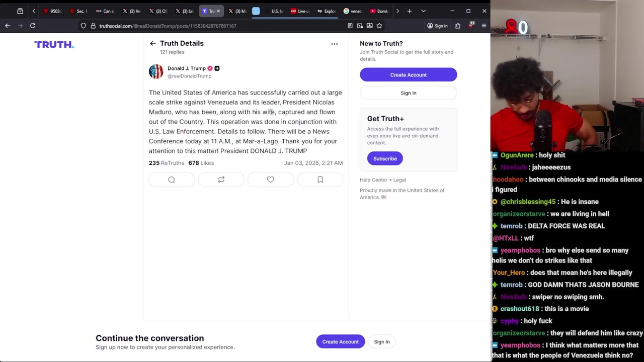Click the black plus badge beside name
The image size is (644, 362).
[x=217, y=68]
